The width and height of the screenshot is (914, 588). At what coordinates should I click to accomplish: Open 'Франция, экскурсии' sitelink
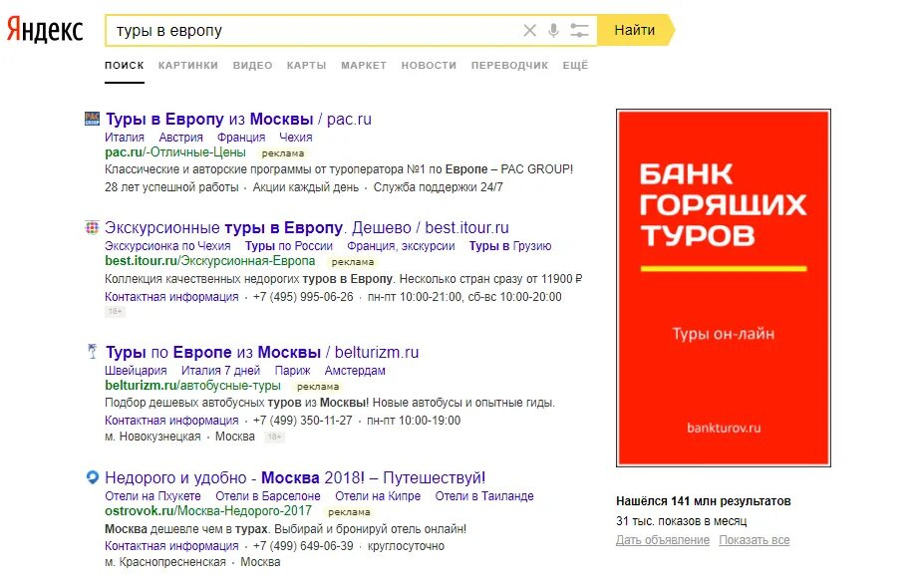401,246
